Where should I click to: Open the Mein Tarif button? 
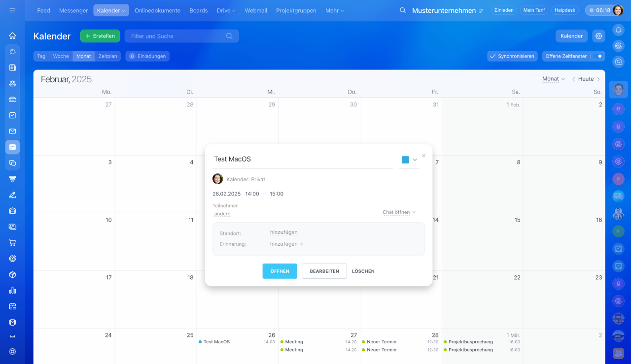pos(534,10)
